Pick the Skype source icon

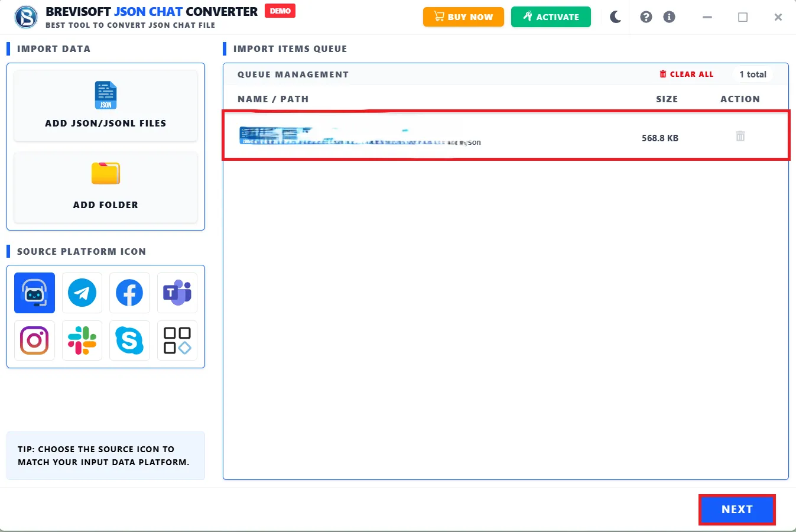(129, 340)
